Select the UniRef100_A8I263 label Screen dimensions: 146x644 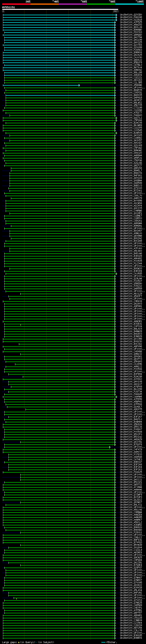131,80
